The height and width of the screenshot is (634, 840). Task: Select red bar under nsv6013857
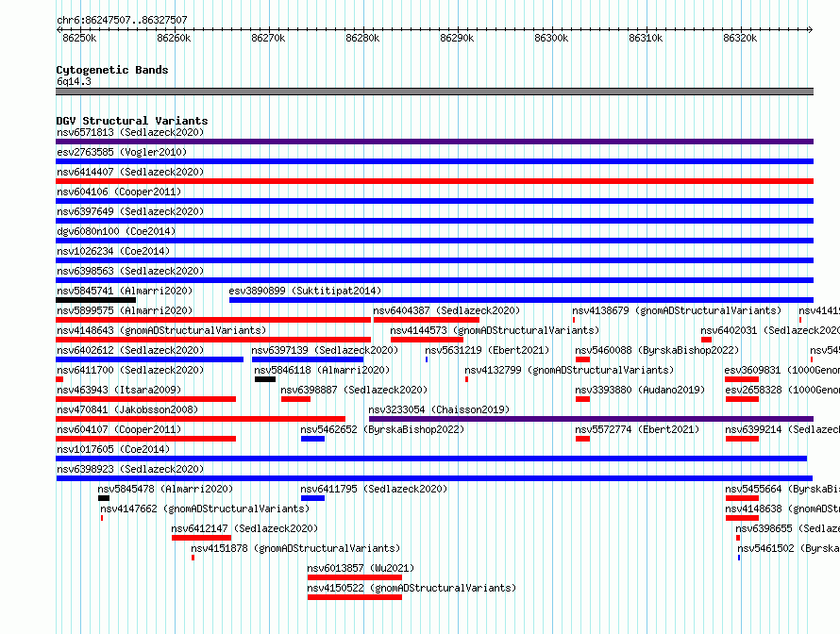pos(355,577)
